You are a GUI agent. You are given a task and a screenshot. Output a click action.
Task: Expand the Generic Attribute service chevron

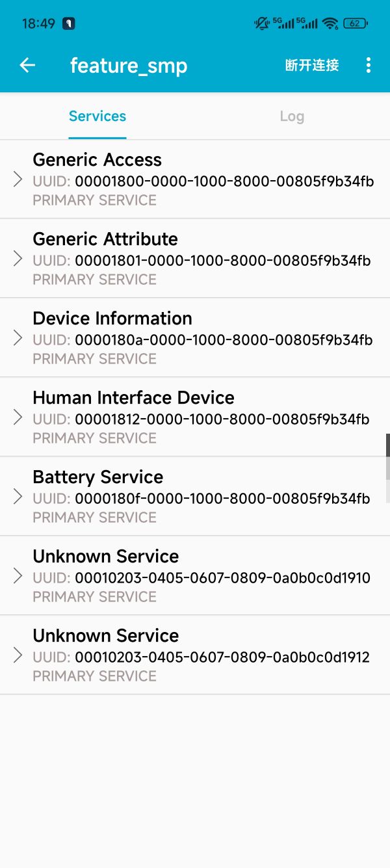pos(18,259)
